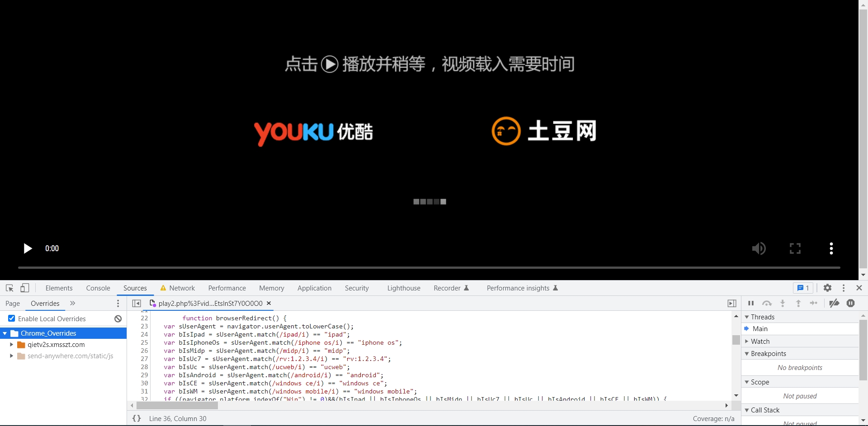Screen dimensions: 868x426
Task: Deactivate all breakpoints
Action: click(834, 304)
